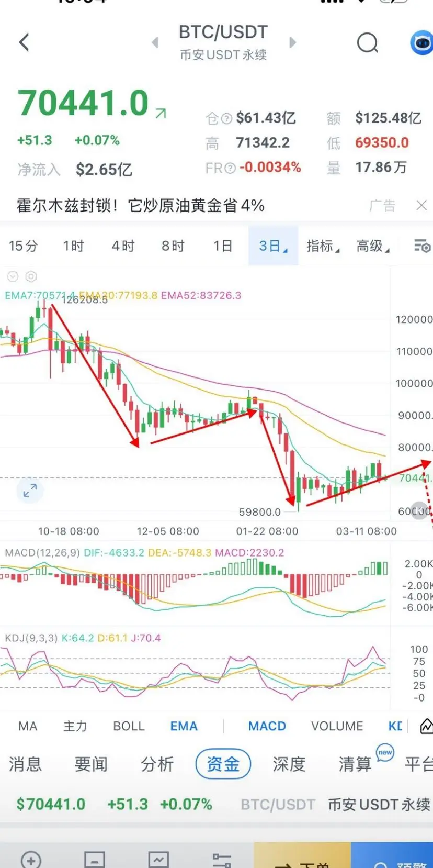Tap the chart window icon in bottom bar
This screenshot has height=868, width=433.
[x=158, y=860]
